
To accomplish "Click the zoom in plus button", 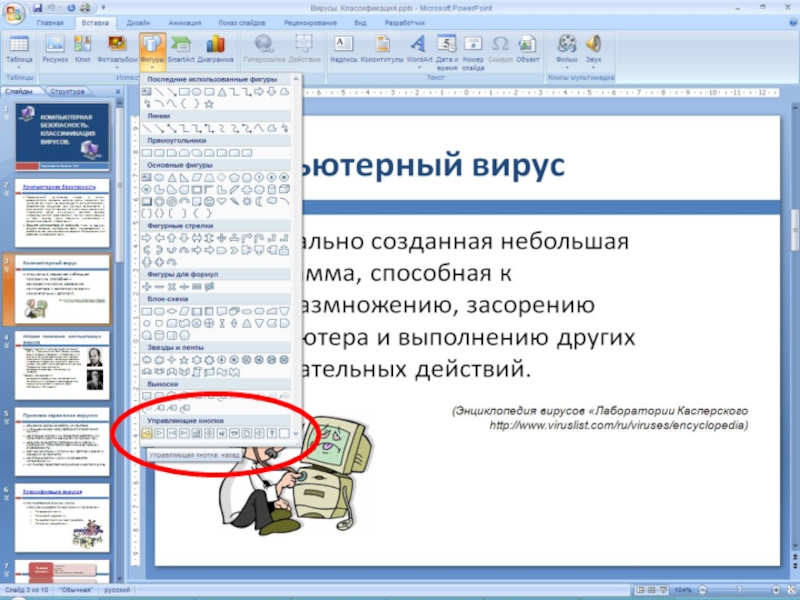I will [x=776, y=590].
